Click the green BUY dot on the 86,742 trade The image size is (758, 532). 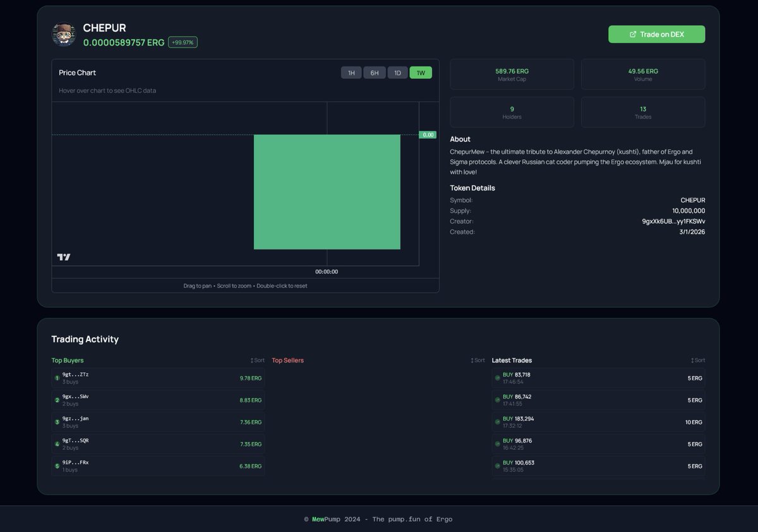point(497,400)
